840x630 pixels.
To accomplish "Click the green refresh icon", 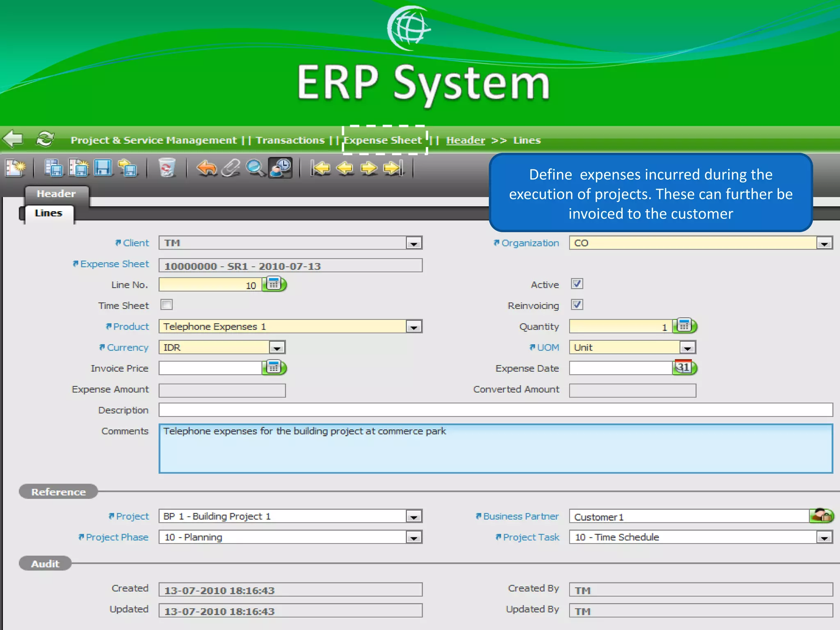I will (x=45, y=139).
